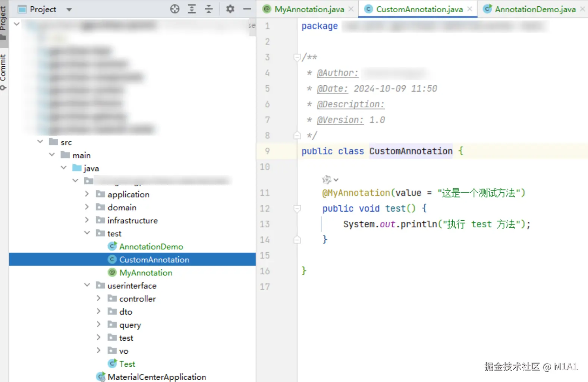This screenshot has height=382, width=588.
Task: Click the src folder icon
Action: pyautogui.click(x=54, y=142)
